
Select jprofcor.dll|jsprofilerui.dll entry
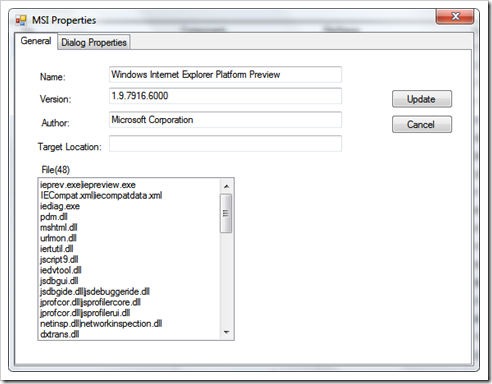click(x=129, y=313)
